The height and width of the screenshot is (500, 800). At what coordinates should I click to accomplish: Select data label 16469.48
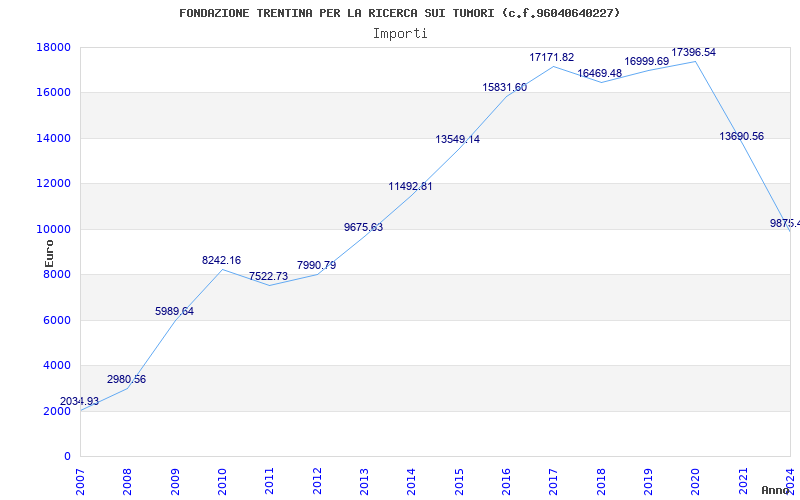pyautogui.click(x=599, y=73)
